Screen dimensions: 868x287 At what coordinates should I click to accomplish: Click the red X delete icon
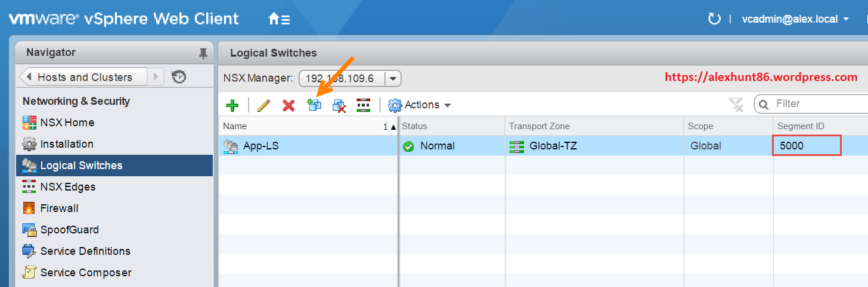tap(289, 105)
